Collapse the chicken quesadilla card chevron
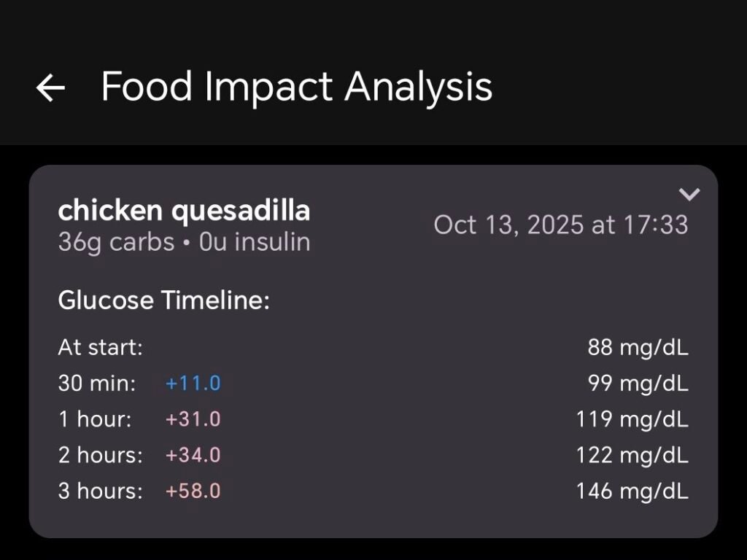The image size is (747, 560). coord(689,194)
